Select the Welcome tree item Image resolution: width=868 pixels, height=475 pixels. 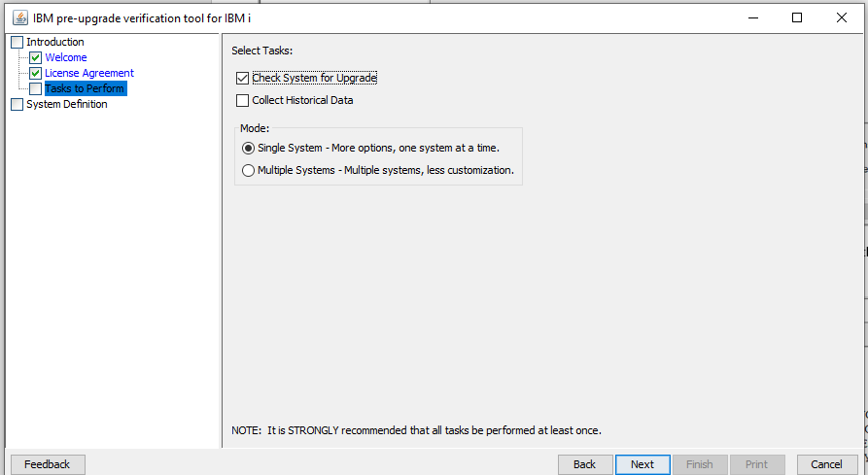pos(65,57)
